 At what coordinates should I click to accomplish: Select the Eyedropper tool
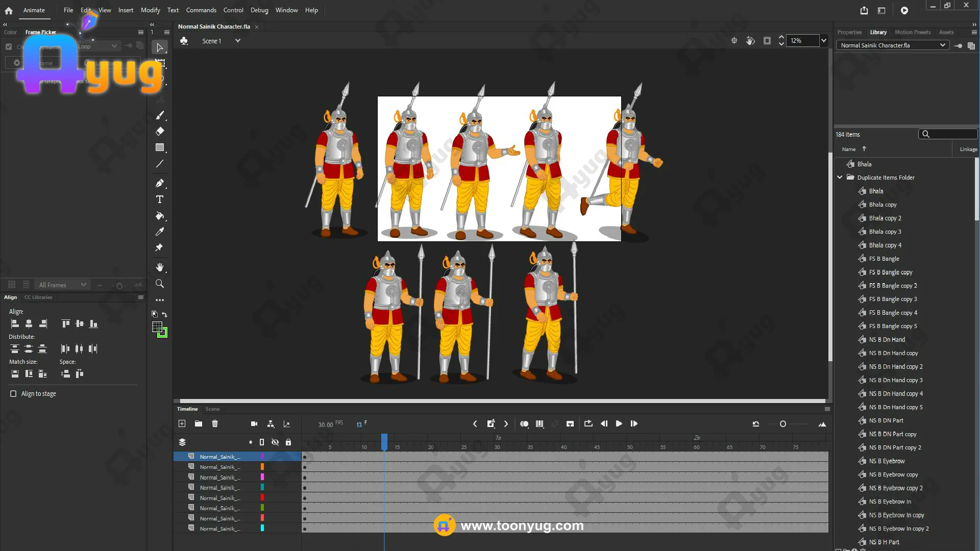160,232
